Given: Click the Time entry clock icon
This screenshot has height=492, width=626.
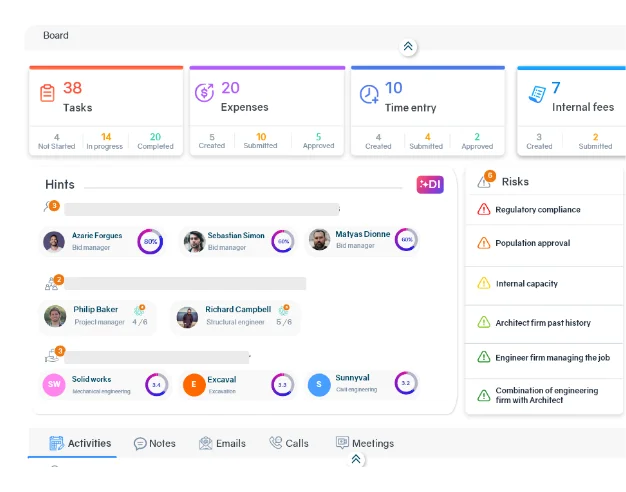Looking at the screenshot, I should tap(369, 94).
